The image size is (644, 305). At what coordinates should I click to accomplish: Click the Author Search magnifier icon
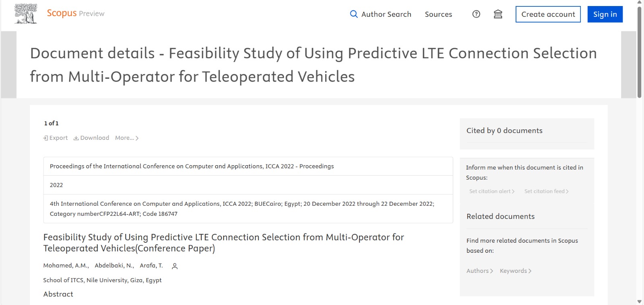[x=354, y=14]
